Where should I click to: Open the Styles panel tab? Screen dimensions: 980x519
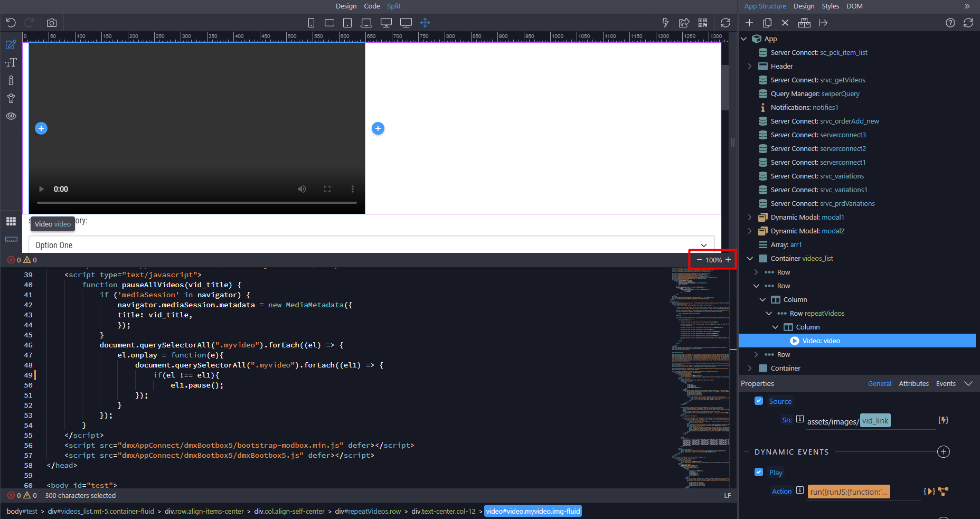click(830, 6)
